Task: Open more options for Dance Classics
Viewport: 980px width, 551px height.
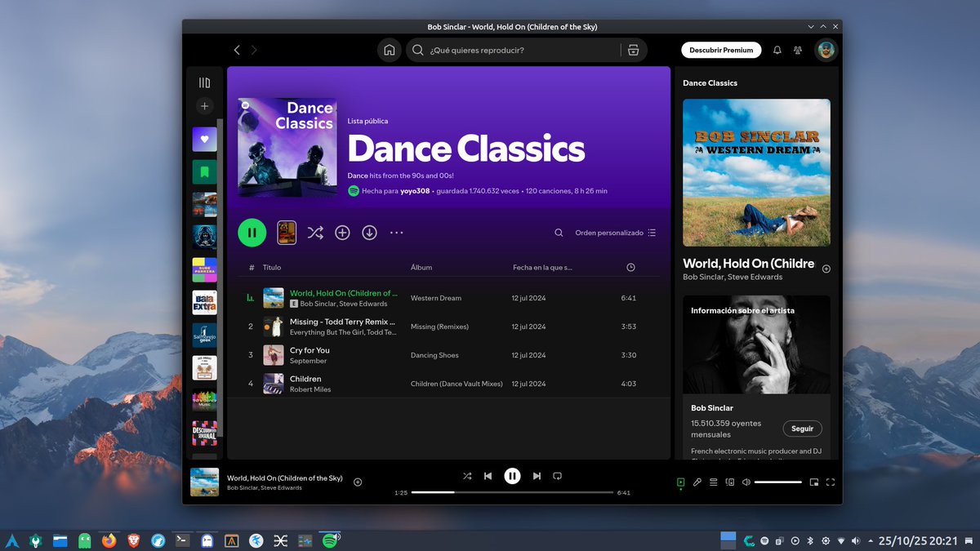Action: tap(396, 233)
